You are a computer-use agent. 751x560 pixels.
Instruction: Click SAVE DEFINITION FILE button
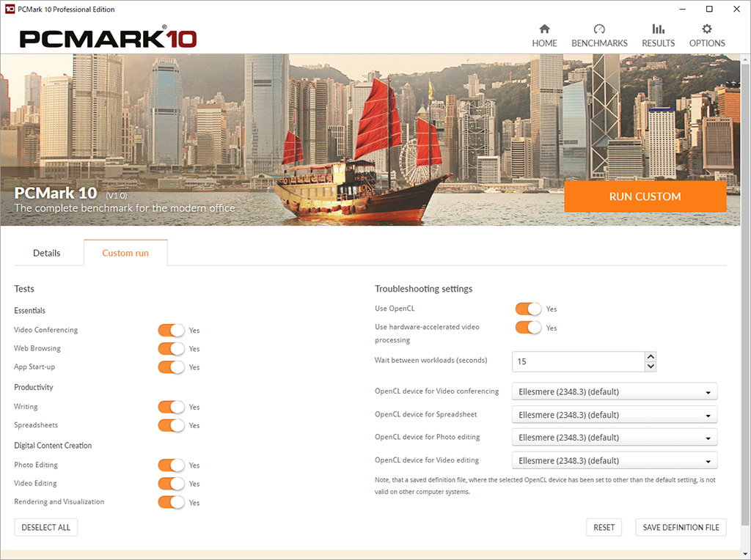[x=681, y=527]
